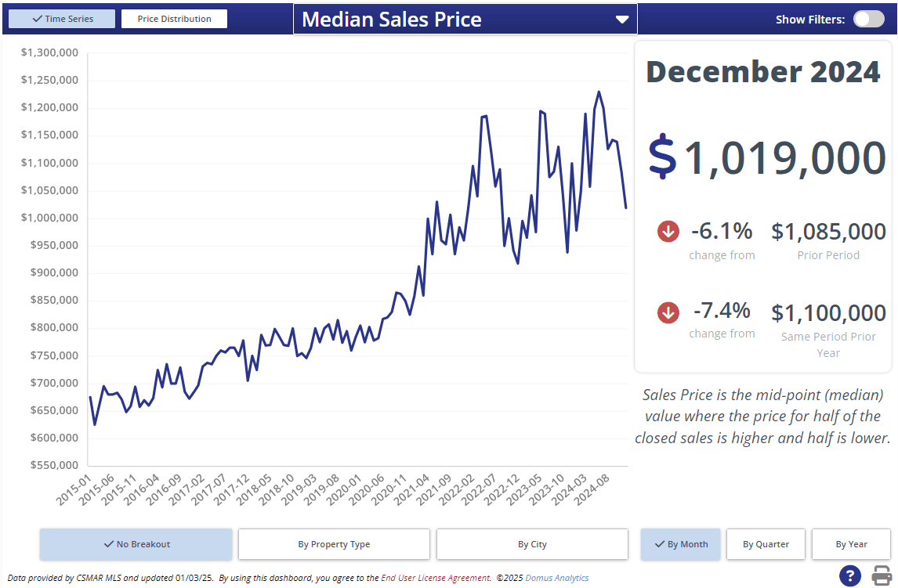Select the No Breakout option

pyautogui.click(x=136, y=544)
